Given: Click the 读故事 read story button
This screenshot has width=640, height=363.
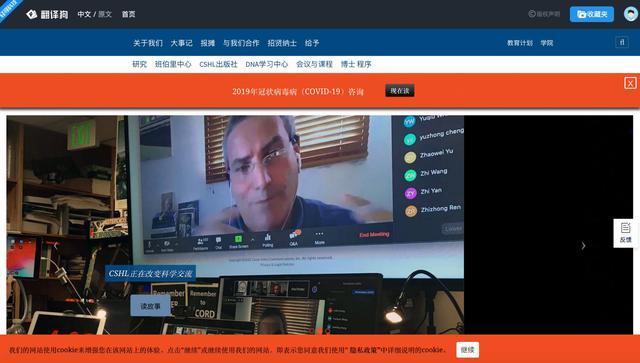Looking at the screenshot, I should pos(150,305).
